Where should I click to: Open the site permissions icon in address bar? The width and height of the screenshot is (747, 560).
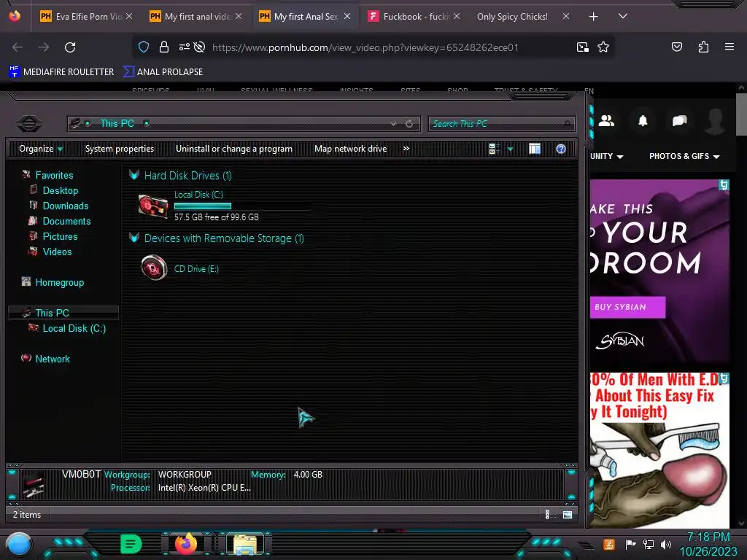tap(185, 47)
